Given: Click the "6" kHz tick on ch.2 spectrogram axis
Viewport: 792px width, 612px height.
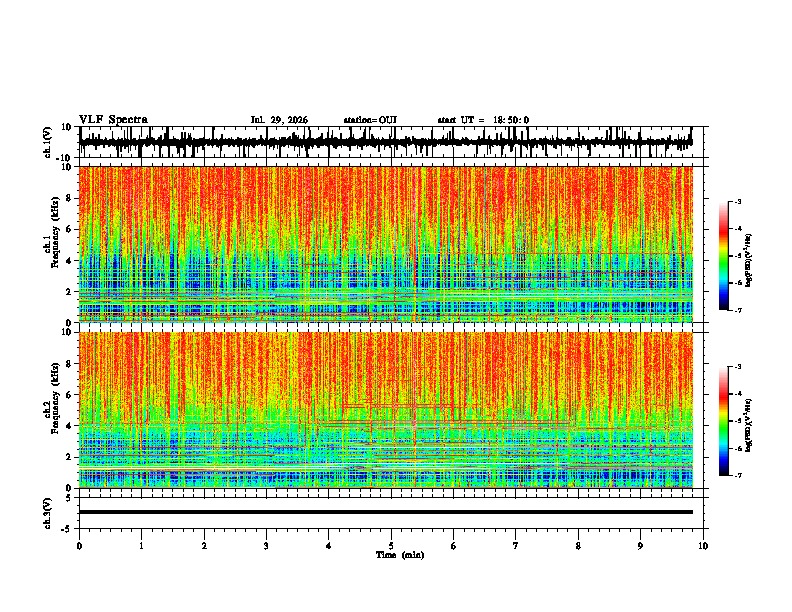Looking at the screenshot, I should tap(70, 394).
